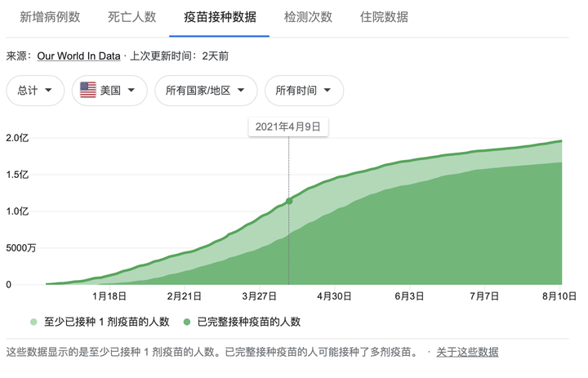Open the 检测次数 tab

click(308, 17)
